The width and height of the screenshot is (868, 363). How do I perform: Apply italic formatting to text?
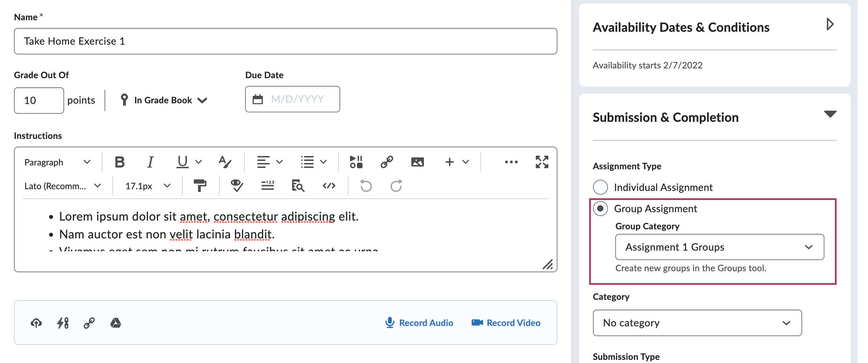[x=150, y=162]
